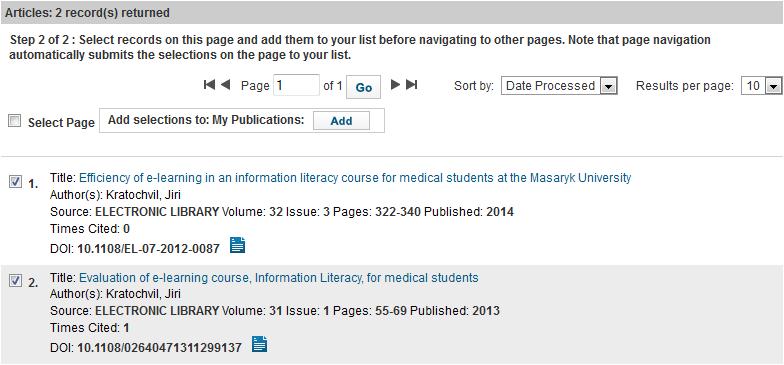Click the Select Page label
The image size is (784, 365).
pos(61,122)
